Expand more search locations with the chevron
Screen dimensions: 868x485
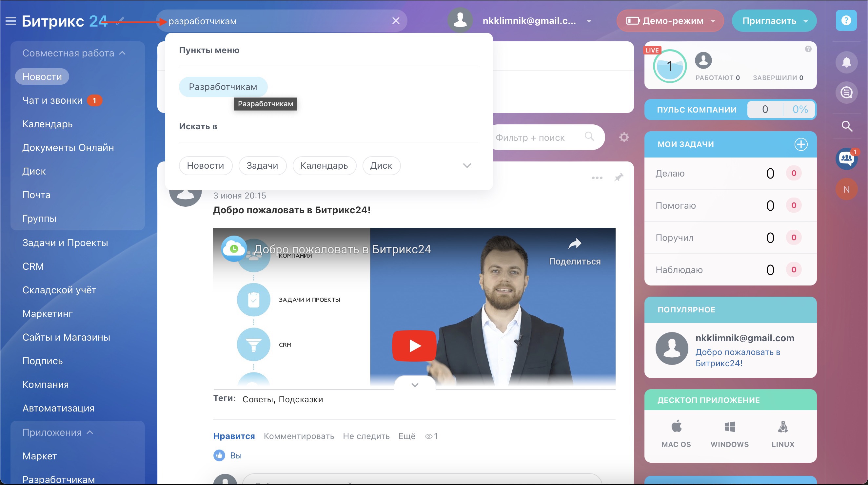[x=467, y=166]
